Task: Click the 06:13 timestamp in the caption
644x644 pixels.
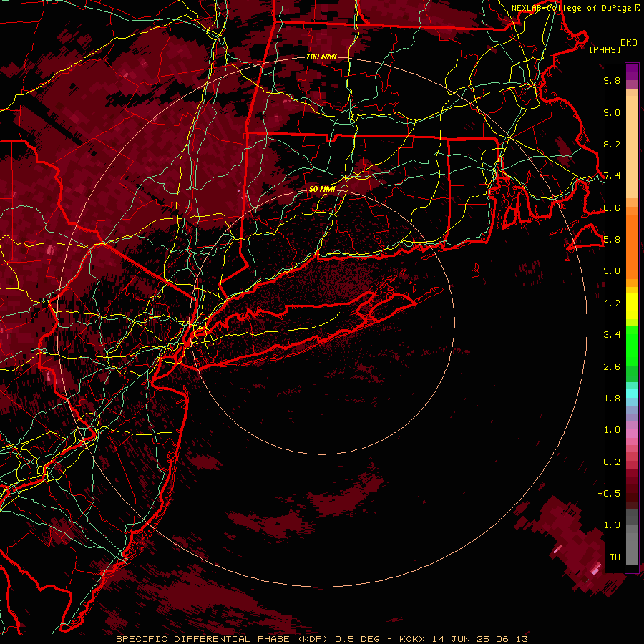Action: coord(512,639)
